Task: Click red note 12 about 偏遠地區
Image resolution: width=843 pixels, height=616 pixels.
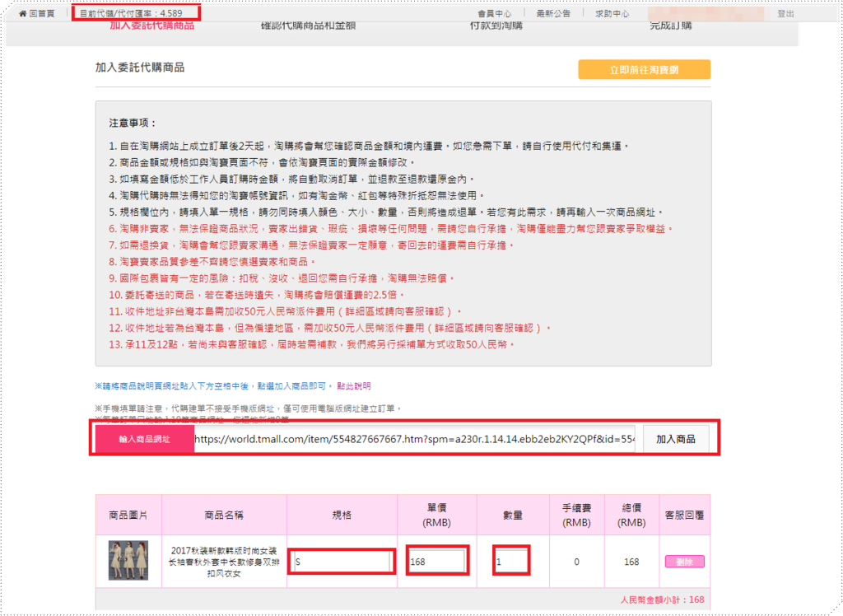Action: point(330,328)
